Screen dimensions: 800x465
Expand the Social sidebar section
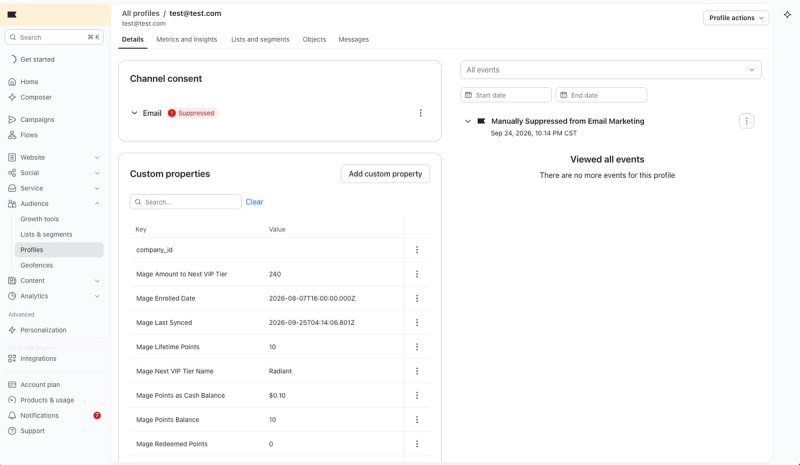click(97, 173)
